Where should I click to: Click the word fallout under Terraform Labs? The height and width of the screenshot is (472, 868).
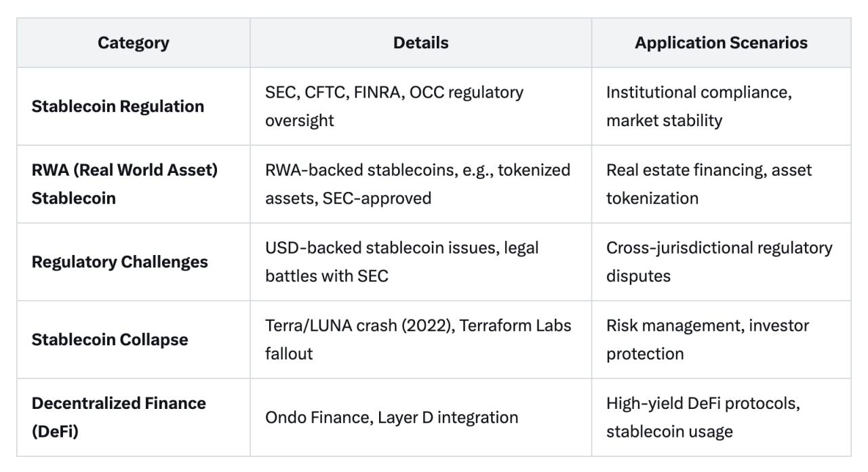(289, 354)
